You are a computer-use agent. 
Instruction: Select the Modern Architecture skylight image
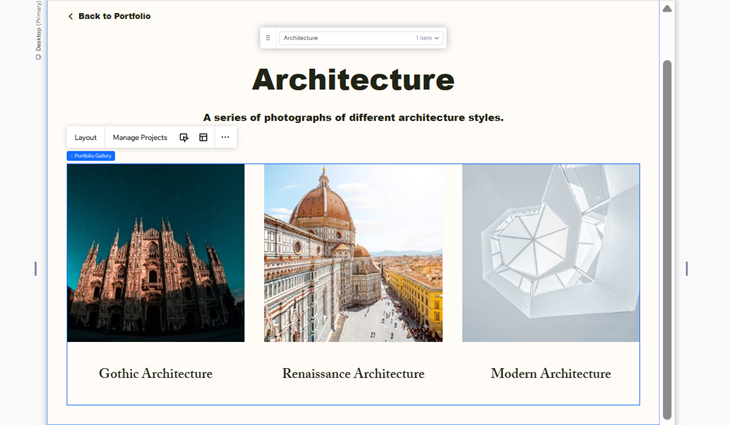550,253
